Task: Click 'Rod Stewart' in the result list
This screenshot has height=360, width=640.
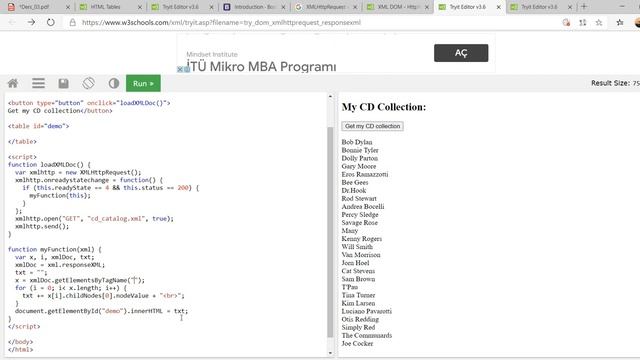Action: tap(359, 198)
